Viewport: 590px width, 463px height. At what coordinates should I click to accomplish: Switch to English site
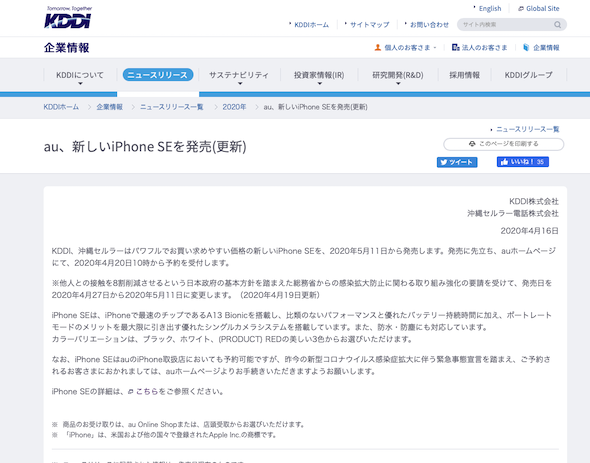click(x=490, y=9)
